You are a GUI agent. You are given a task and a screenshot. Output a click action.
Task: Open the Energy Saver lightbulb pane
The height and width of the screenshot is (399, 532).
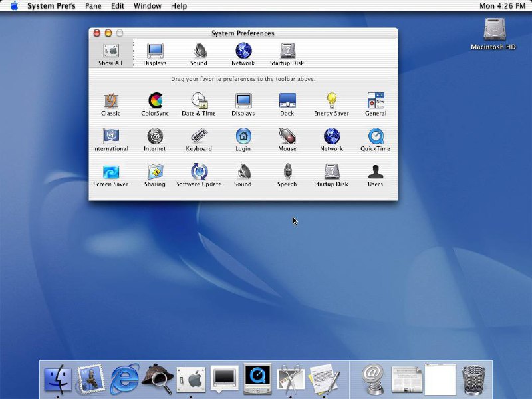pyautogui.click(x=331, y=104)
